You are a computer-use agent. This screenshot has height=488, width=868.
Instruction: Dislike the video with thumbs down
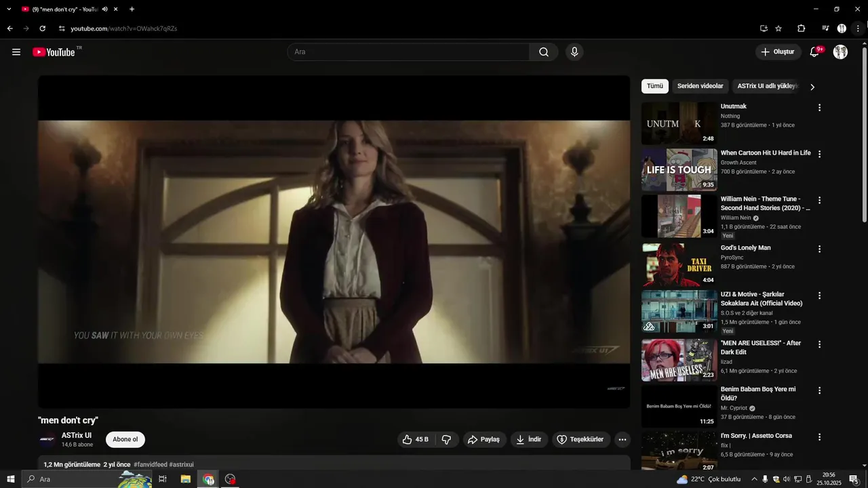tap(446, 439)
